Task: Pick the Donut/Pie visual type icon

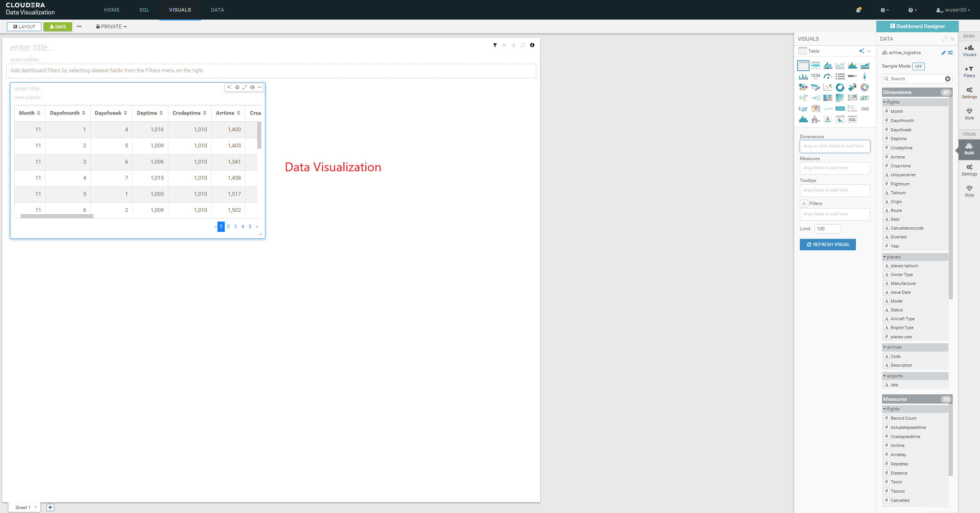Action: click(x=840, y=87)
